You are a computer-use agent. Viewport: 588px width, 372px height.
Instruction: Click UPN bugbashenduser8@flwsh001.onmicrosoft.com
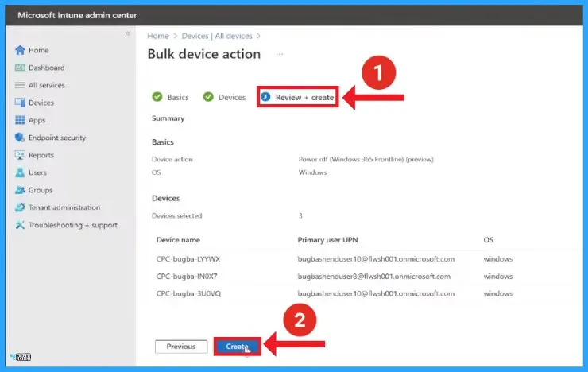click(374, 277)
